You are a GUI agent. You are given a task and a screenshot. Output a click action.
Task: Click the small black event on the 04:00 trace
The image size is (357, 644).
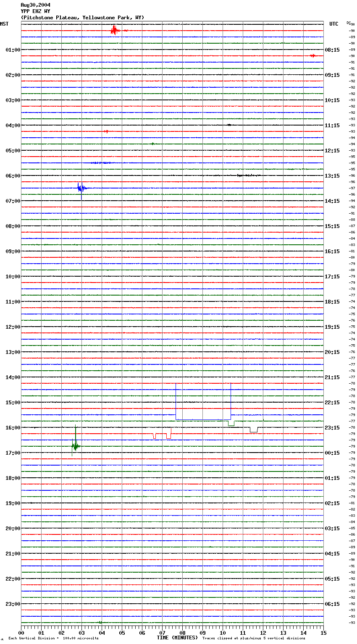pyautogui.click(x=229, y=125)
